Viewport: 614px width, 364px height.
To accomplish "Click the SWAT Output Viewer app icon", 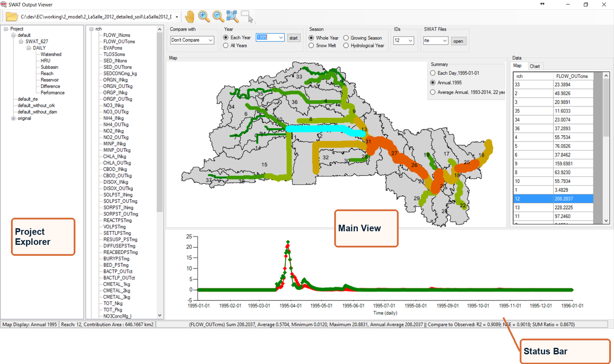I will [4, 4].
